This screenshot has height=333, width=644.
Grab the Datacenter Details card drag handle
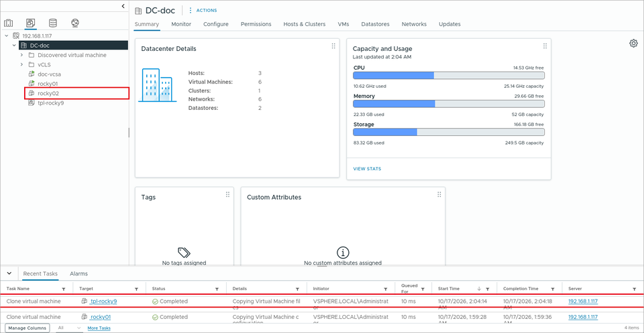point(333,46)
